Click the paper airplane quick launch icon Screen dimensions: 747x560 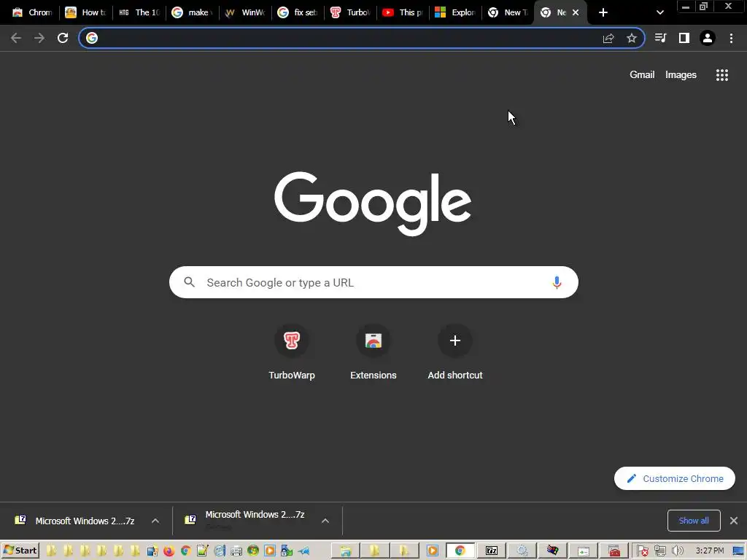tap(303, 551)
